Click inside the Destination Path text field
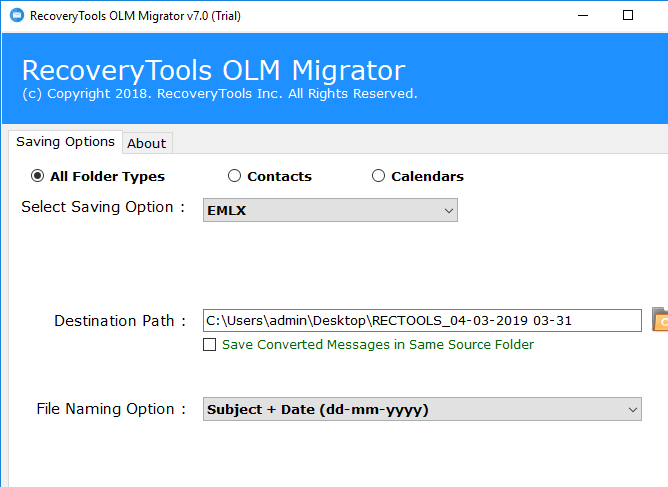668x487 pixels. tap(420, 321)
